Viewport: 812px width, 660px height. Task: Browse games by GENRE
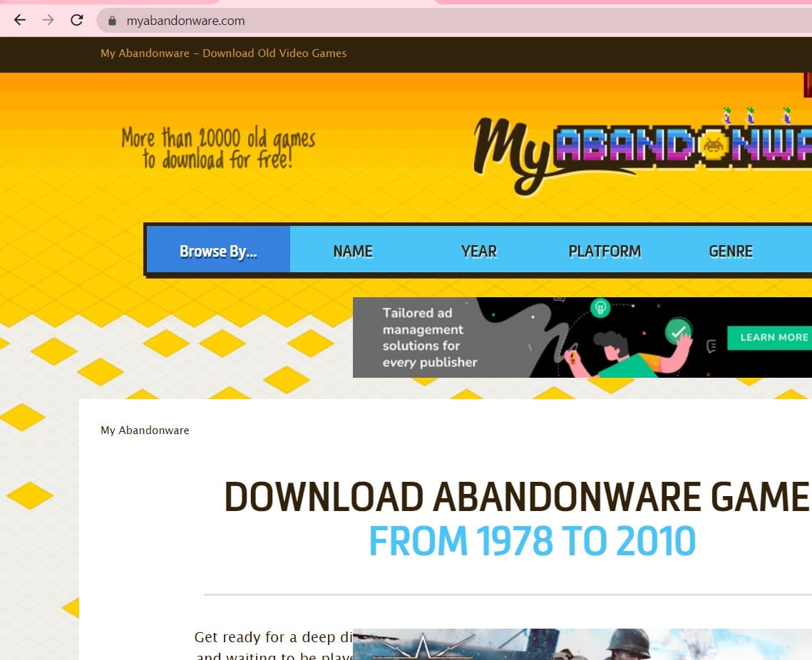click(x=730, y=251)
